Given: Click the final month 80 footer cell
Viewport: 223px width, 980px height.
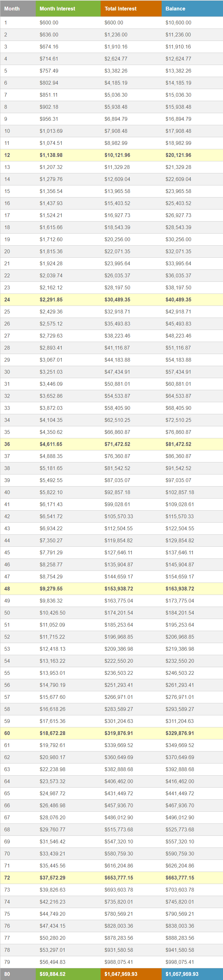Looking at the screenshot, I should tap(18, 974).
